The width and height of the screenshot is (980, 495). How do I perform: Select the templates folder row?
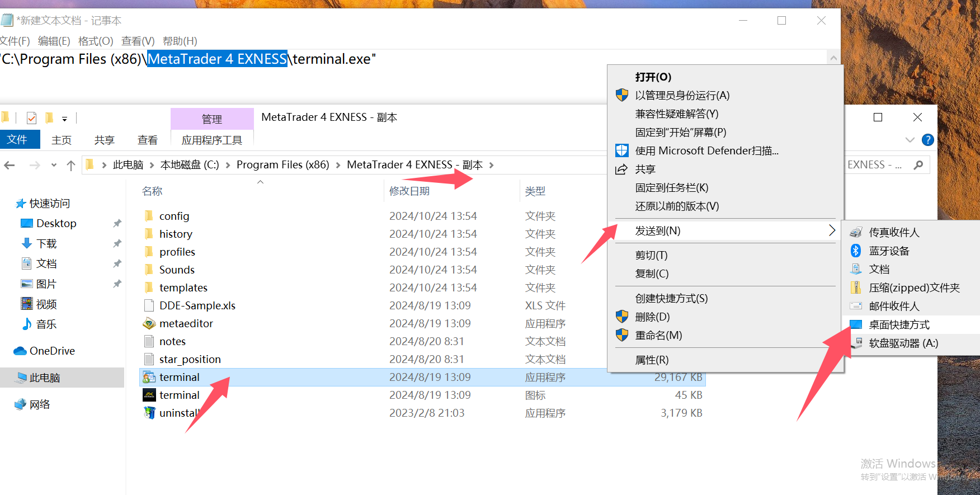tap(422, 287)
